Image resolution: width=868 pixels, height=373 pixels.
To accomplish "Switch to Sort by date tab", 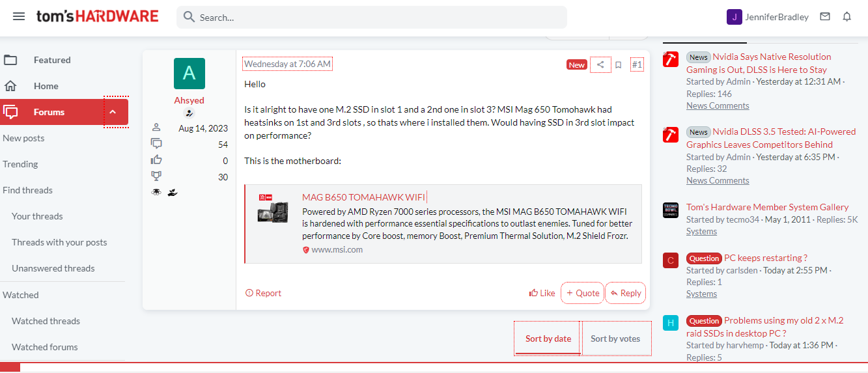I will pos(548,338).
